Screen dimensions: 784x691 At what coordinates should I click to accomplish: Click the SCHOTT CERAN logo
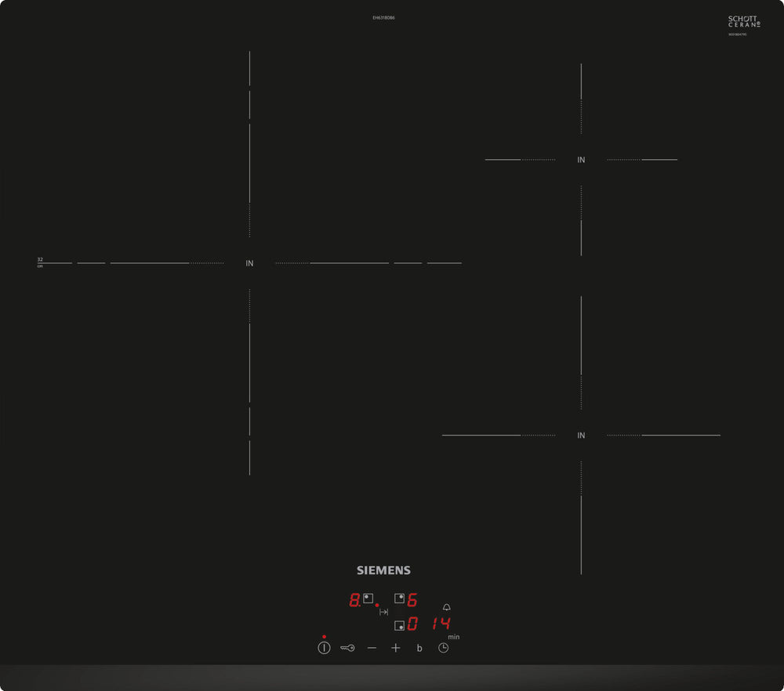point(743,22)
